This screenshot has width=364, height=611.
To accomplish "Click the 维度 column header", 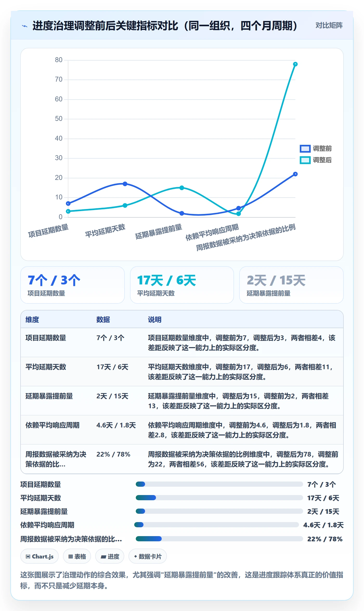I will tap(32, 320).
